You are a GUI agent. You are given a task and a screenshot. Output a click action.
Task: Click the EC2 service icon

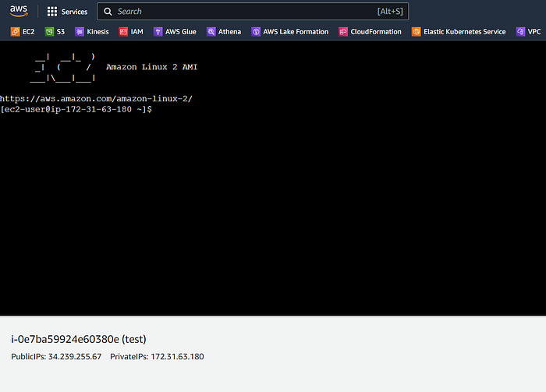[x=15, y=32]
